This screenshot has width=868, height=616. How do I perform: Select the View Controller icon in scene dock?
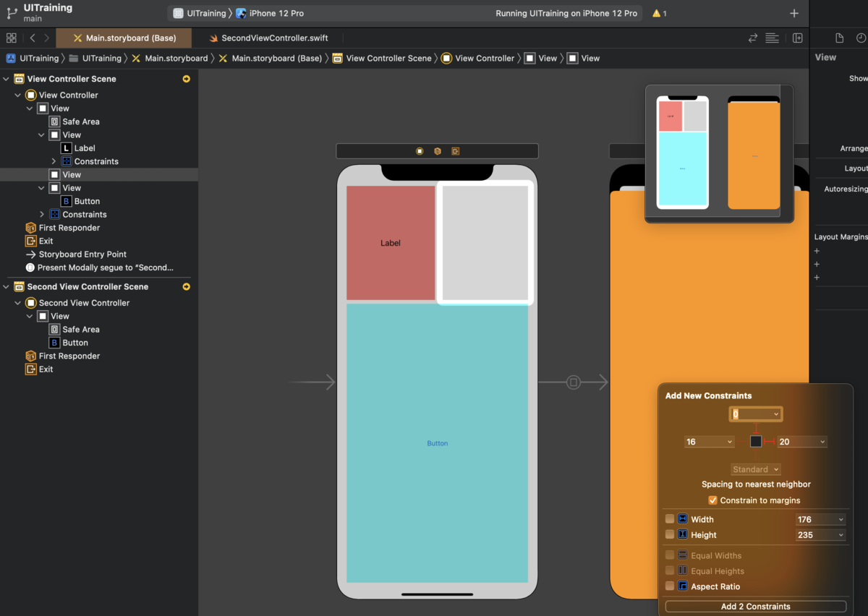coord(420,151)
